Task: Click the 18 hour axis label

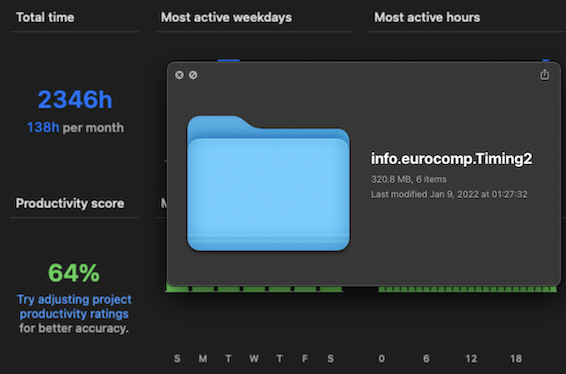Action: [x=516, y=358]
